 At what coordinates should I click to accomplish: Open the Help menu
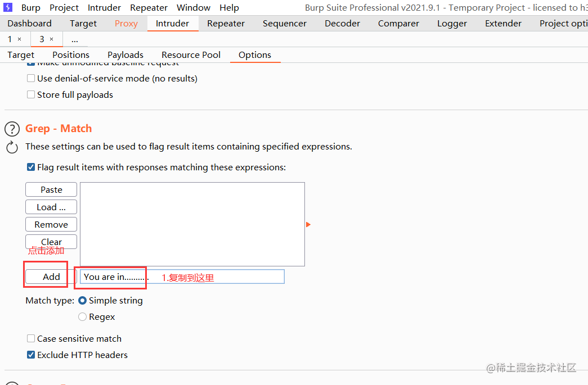[229, 7]
